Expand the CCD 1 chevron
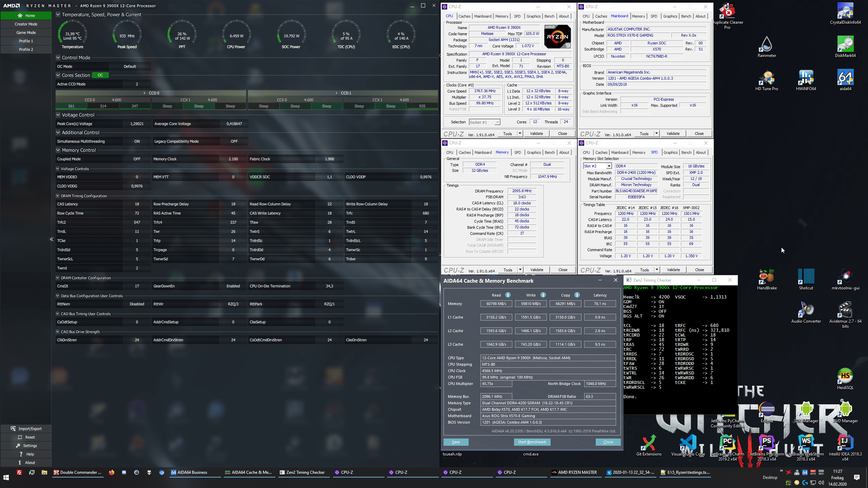This screenshot has height=488, width=868. [x=336, y=93]
